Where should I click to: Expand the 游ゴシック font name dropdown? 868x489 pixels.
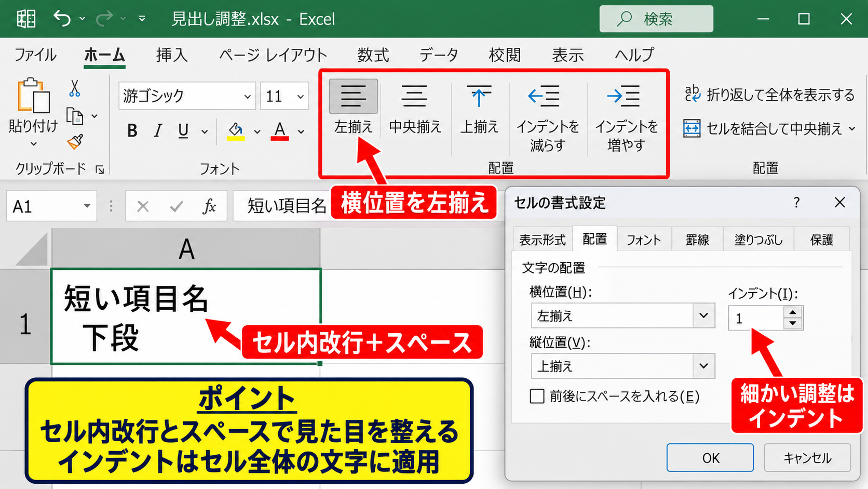248,96
